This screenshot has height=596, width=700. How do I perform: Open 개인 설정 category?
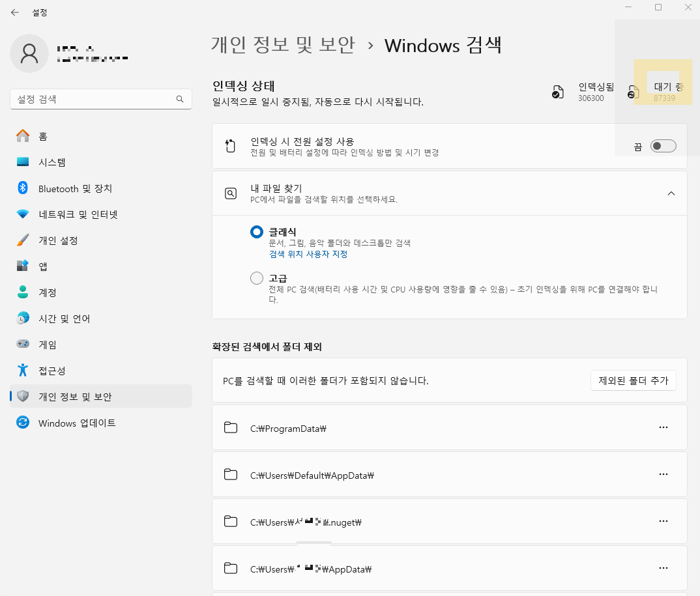pos(101,240)
